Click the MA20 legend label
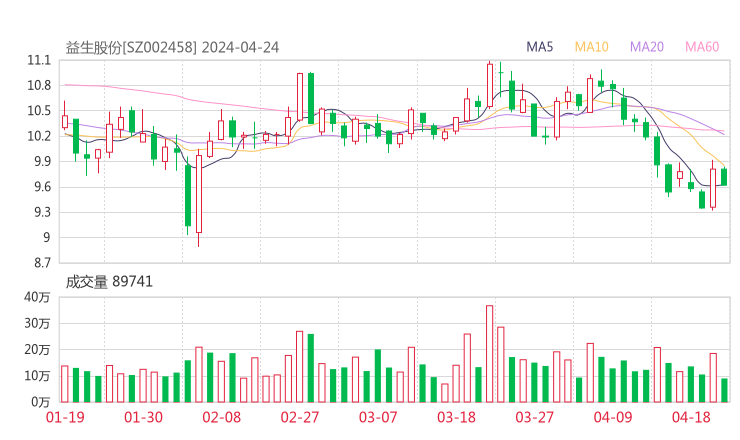Screen dimensions: 740x440 647,47
